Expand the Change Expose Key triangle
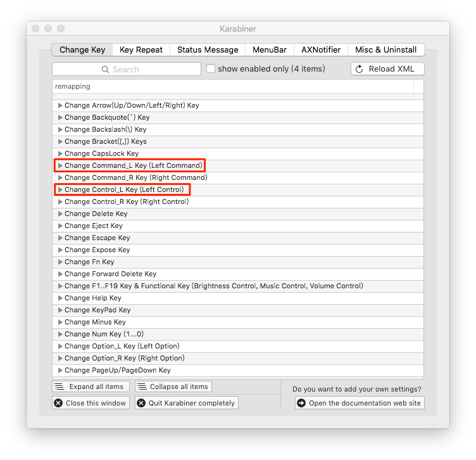The width and height of the screenshot is (476, 460). pos(60,250)
